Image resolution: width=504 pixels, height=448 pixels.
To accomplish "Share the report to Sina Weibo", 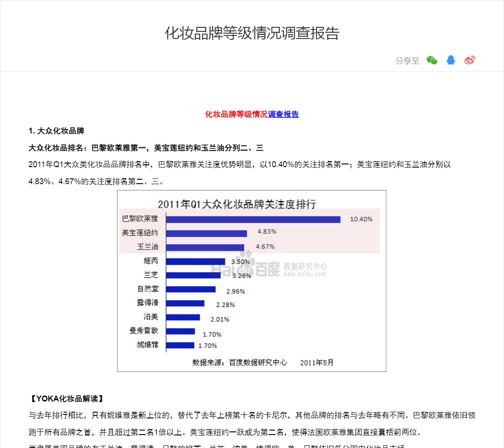I will pyautogui.click(x=470, y=60).
